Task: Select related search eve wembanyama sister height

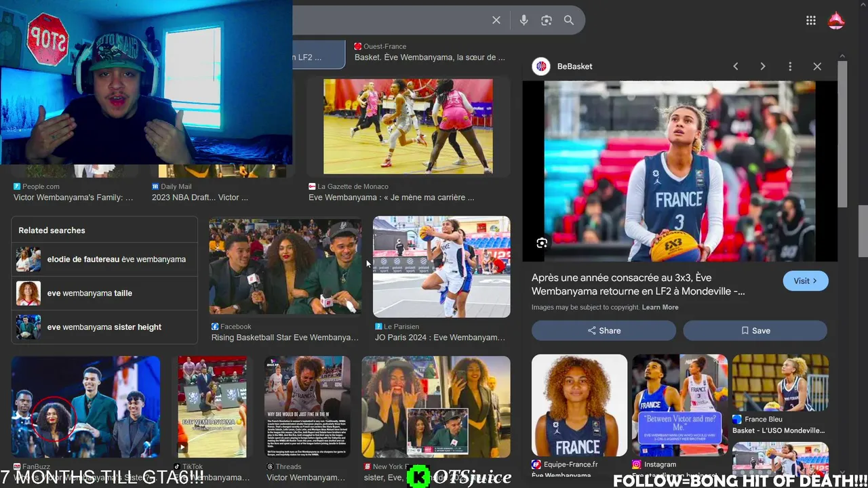Action: 104,327
